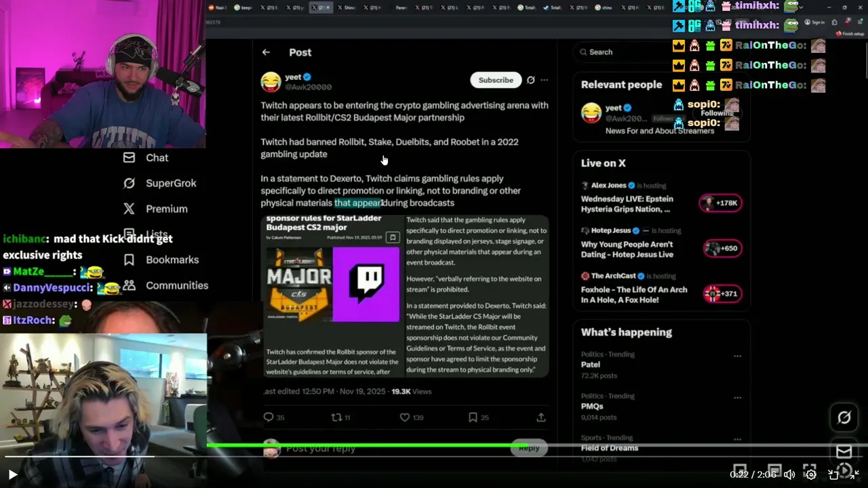The image size is (868, 488).
Task: Exit fullscreen using the collapse arrows icon
Action: pyautogui.click(x=854, y=474)
